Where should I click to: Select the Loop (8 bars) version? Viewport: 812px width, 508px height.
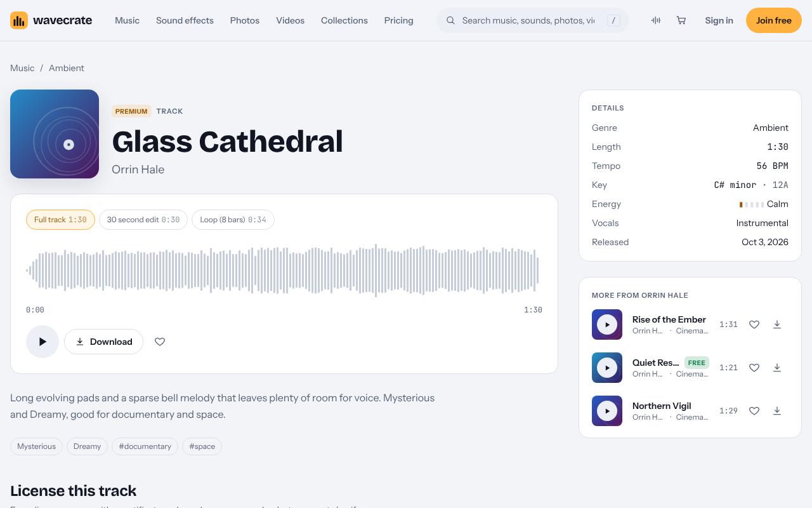[x=233, y=220]
